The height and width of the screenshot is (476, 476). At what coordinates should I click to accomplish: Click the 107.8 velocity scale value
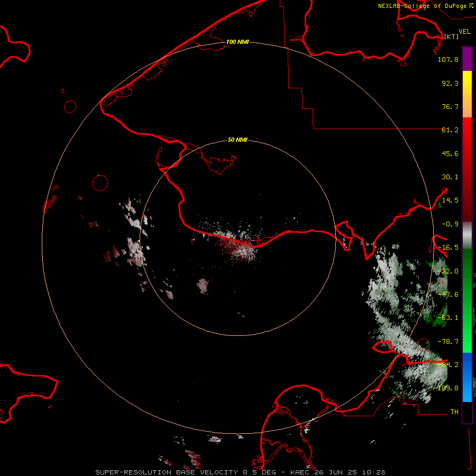click(x=448, y=59)
